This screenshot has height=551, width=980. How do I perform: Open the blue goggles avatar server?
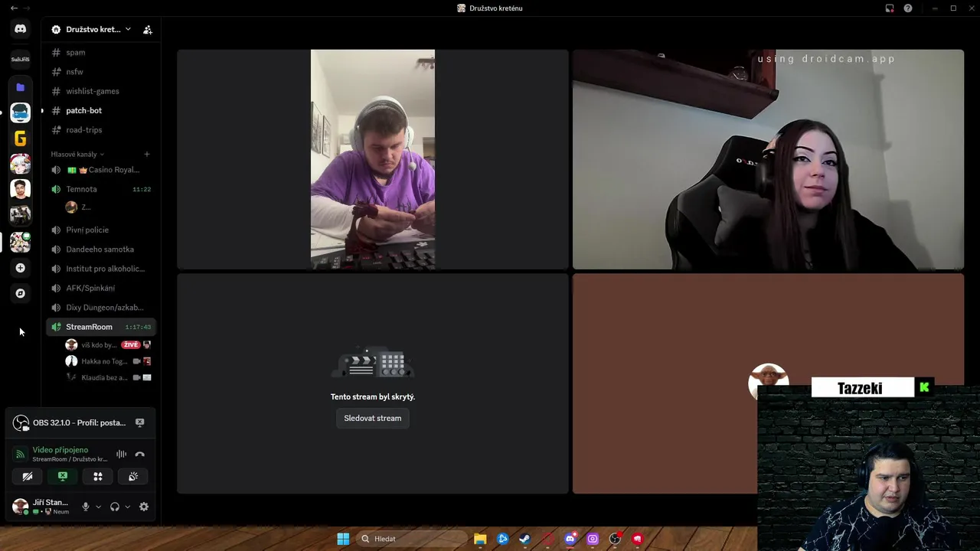(x=21, y=112)
